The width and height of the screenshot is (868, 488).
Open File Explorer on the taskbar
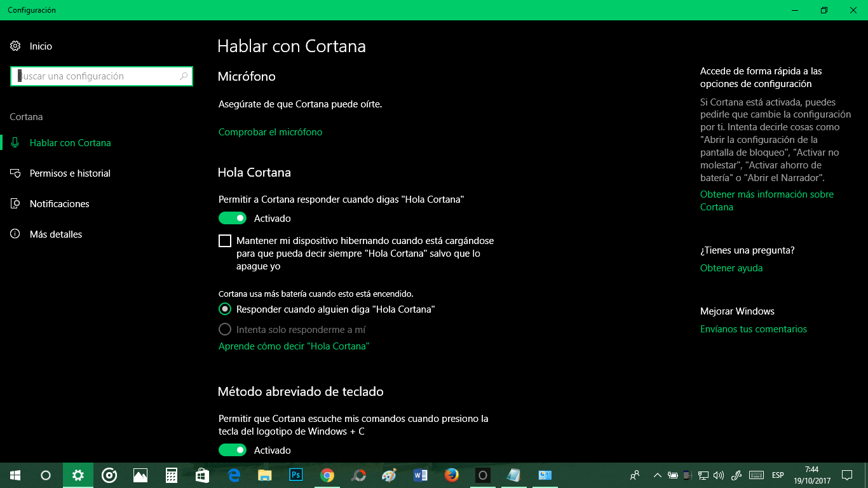tap(265, 475)
